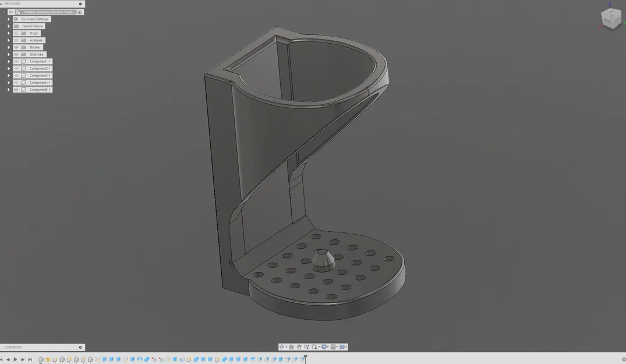Hide the Sketches folder via eye icon
The image size is (626, 364).
(x=16, y=55)
